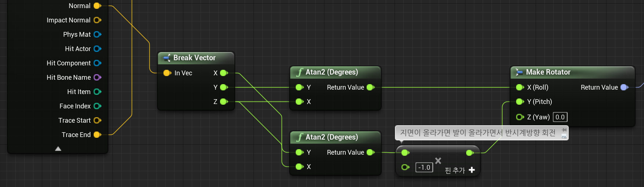644x187 pixels.
Task: Click the Hit Component output pin
Action: point(97,63)
